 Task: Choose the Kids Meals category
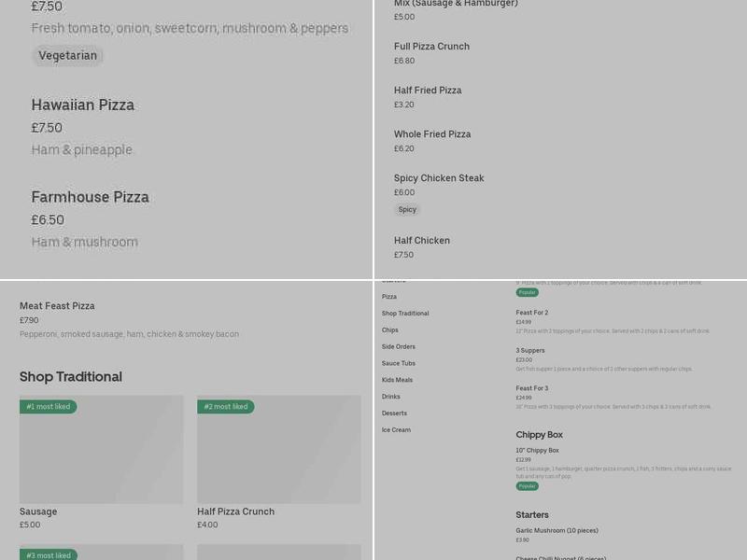pos(397,380)
